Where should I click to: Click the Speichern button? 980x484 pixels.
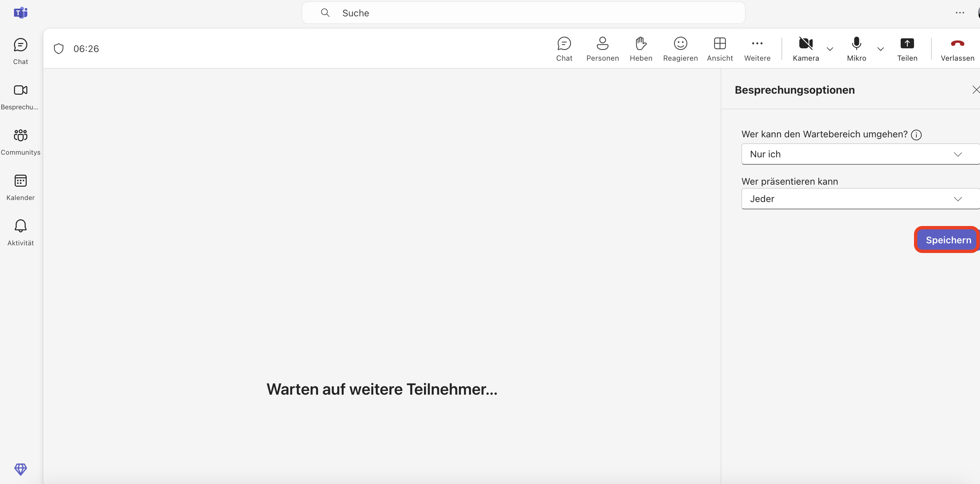[x=948, y=240]
